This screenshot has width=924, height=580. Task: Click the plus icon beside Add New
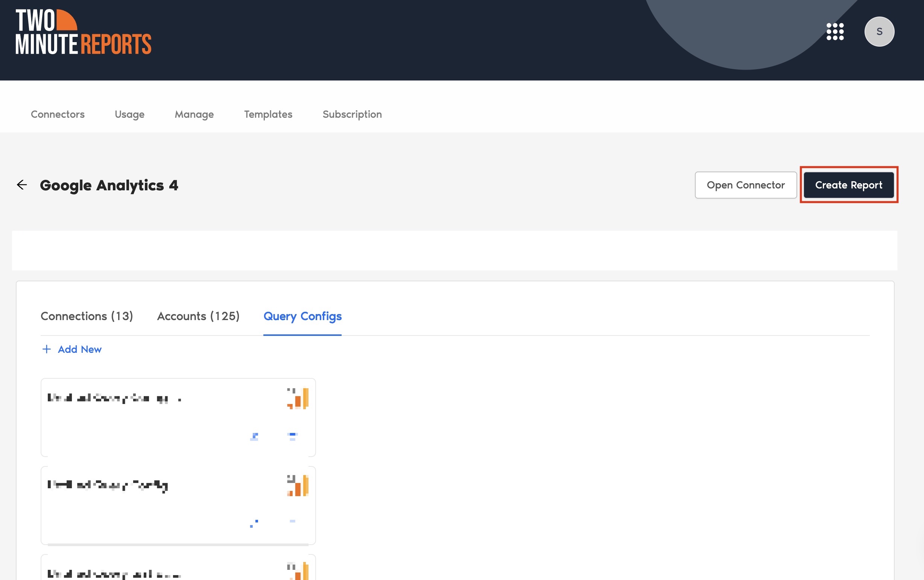point(46,349)
